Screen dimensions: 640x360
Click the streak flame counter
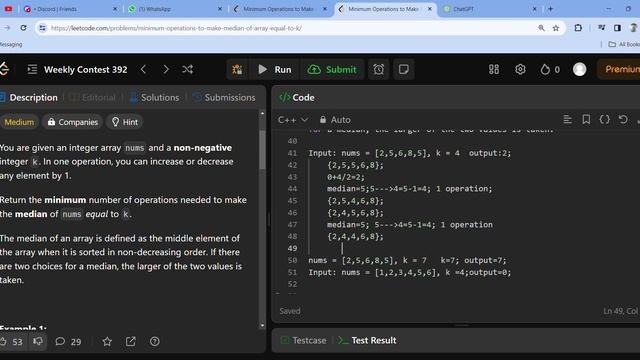click(x=550, y=69)
